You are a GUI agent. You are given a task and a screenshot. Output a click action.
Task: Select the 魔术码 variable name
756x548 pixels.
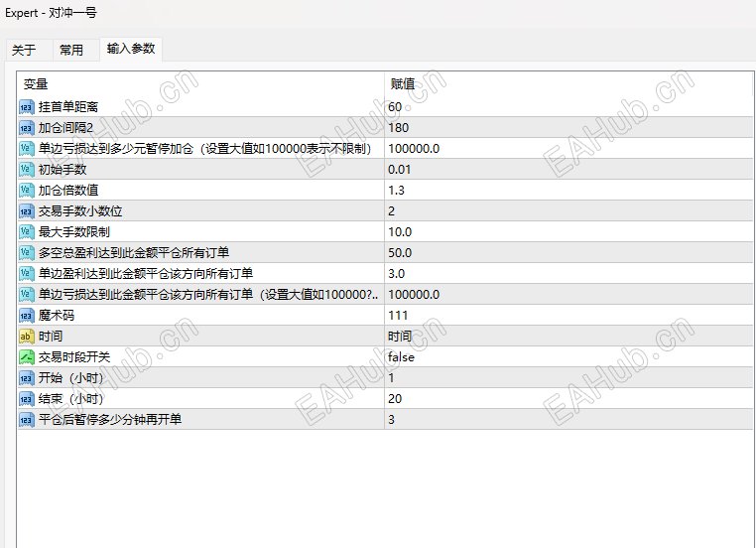pos(57,316)
